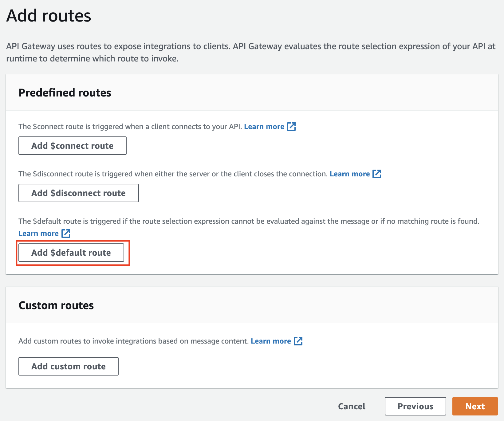Click the Add $connect route button
Viewport: 504px width, 421px height.
(73, 146)
